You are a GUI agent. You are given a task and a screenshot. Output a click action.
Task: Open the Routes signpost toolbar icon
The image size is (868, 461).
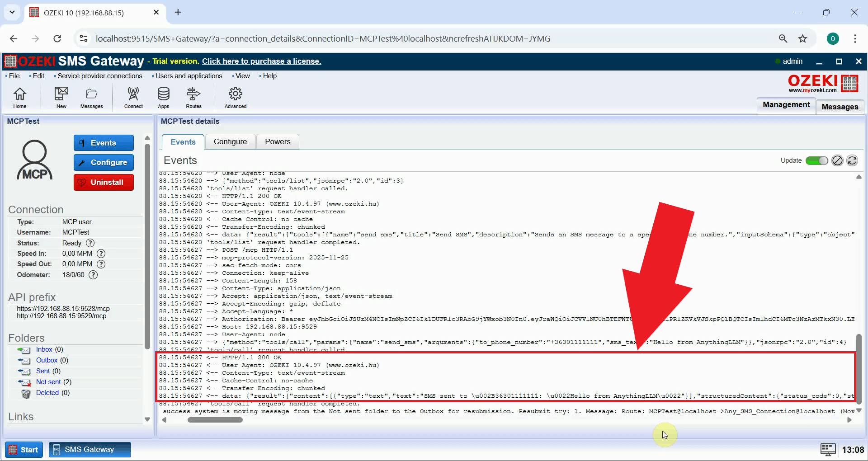pos(193,98)
